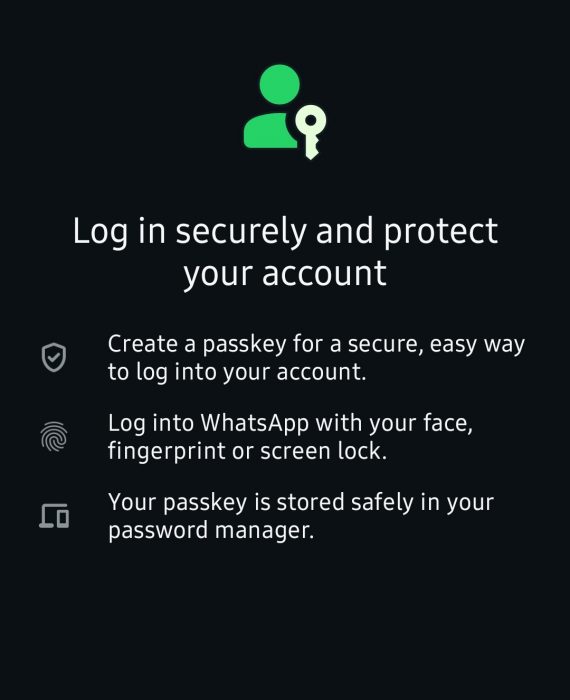Tap the shield checkmark icon
Screen dimensions: 570x700
54,357
